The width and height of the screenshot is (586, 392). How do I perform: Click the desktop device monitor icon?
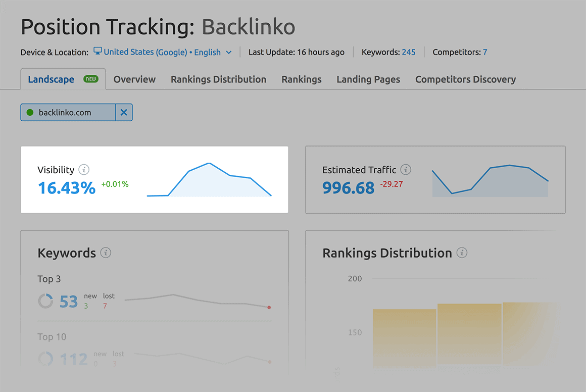97,51
